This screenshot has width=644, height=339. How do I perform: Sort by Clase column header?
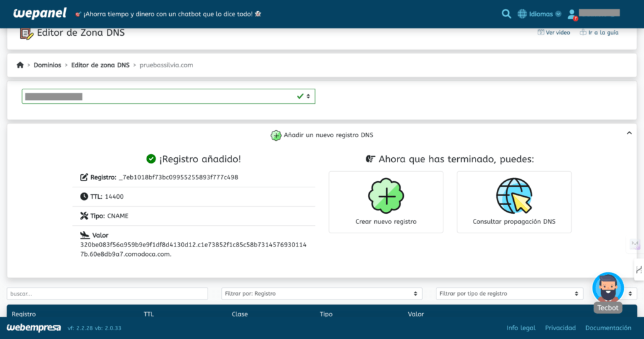click(x=240, y=314)
